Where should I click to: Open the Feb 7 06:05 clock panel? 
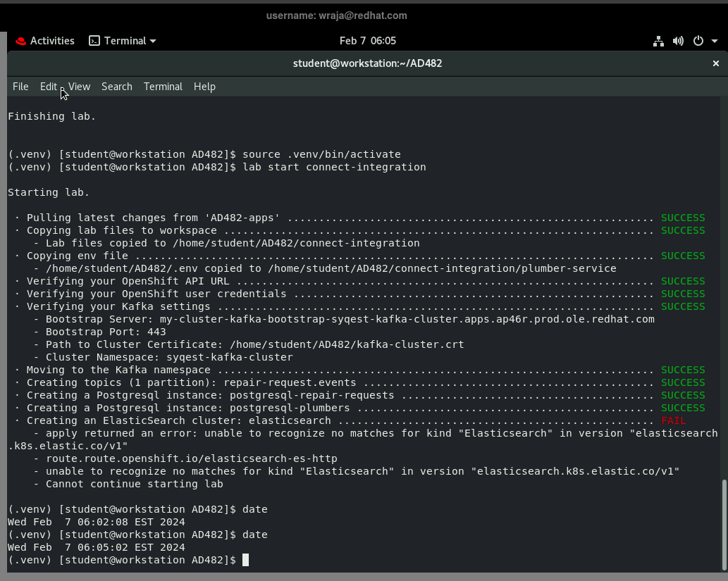tap(367, 41)
